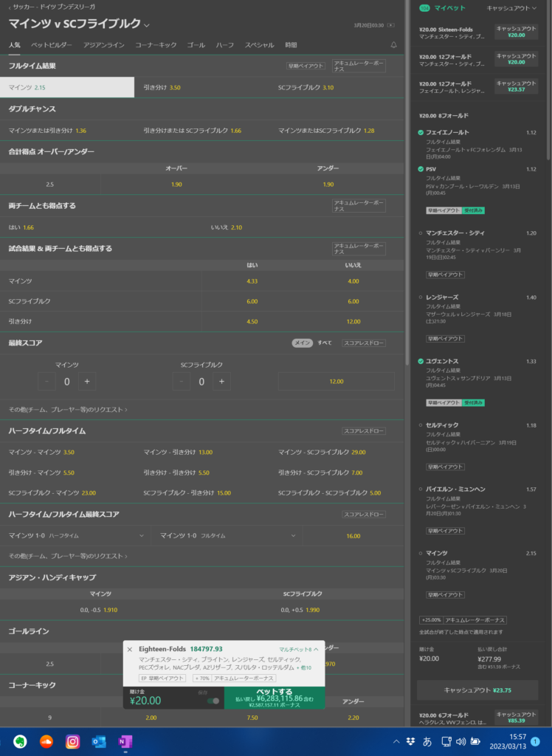Show hidden tray icons chevron
This screenshot has width=552, height=756.
396,741
